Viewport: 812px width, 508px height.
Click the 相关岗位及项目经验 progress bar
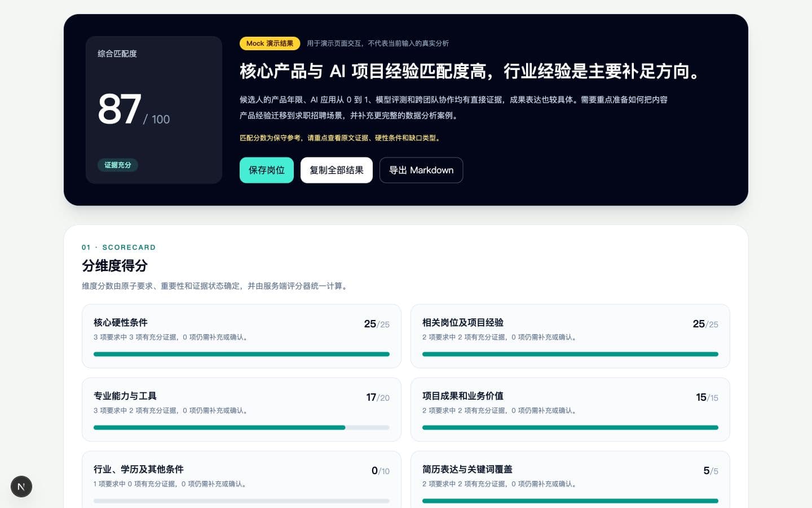tap(570, 354)
